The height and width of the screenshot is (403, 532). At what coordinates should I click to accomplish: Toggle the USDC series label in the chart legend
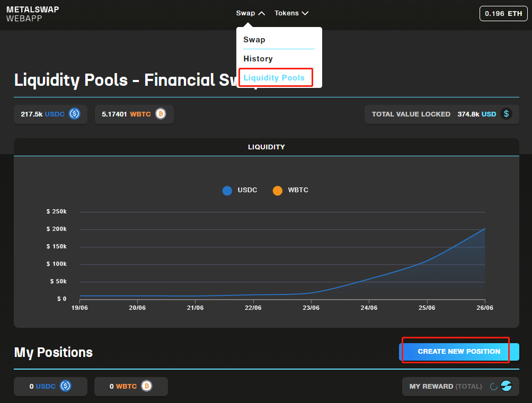pyautogui.click(x=247, y=190)
